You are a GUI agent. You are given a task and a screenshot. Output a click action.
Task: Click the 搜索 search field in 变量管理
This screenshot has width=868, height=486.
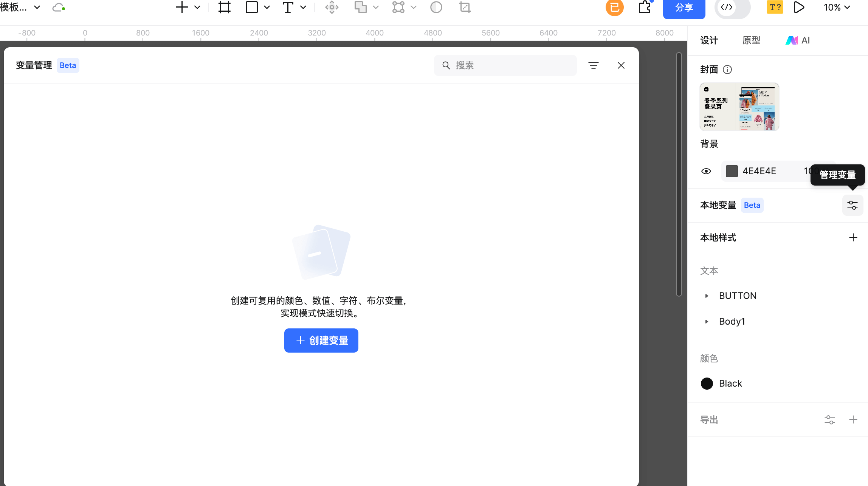pos(505,65)
